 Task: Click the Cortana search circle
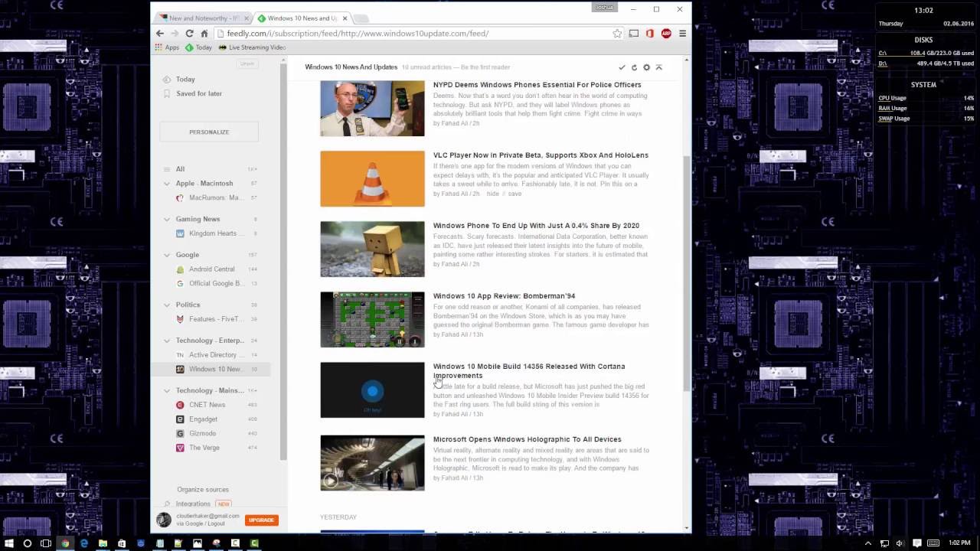tap(28, 543)
